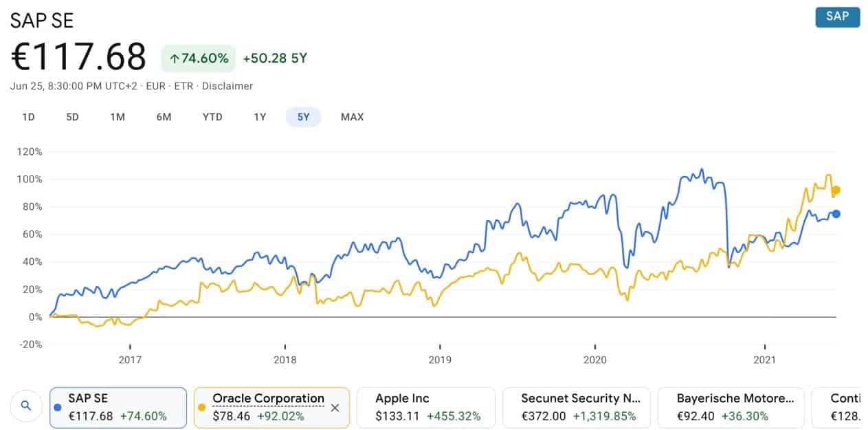Click the blue SAP SE color dot
The width and height of the screenshot is (868, 430).
[x=58, y=407]
